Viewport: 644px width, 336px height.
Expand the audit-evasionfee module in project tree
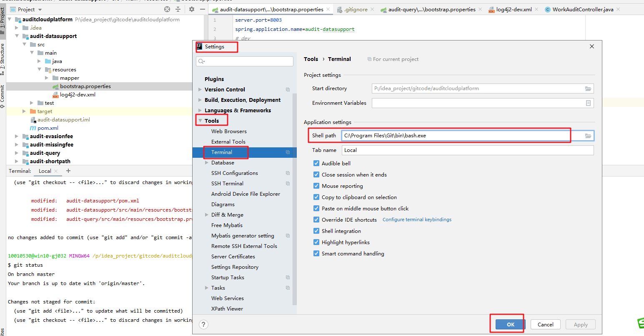(17, 136)
